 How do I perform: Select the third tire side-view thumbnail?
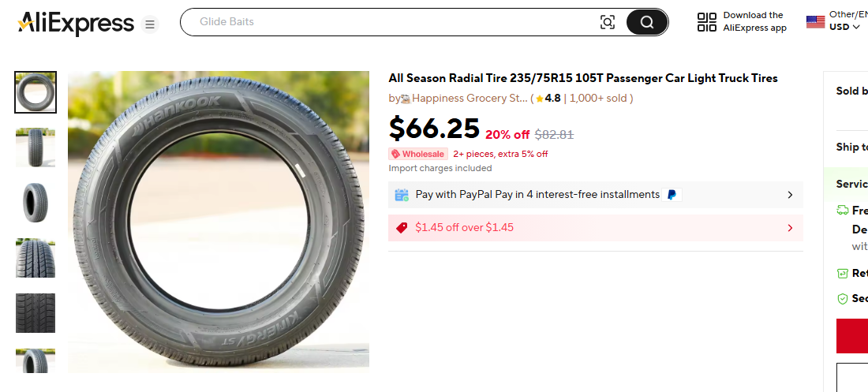tap(36, 203)
